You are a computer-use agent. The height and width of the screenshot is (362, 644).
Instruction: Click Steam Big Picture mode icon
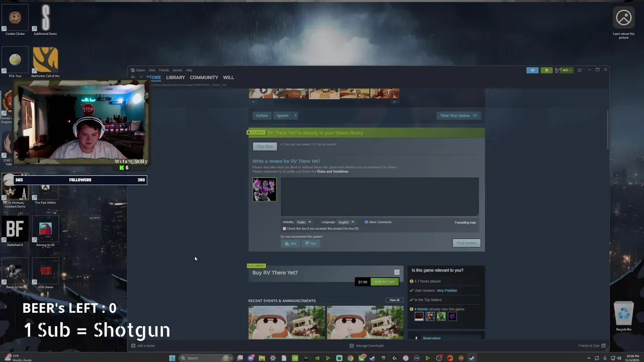579,70
